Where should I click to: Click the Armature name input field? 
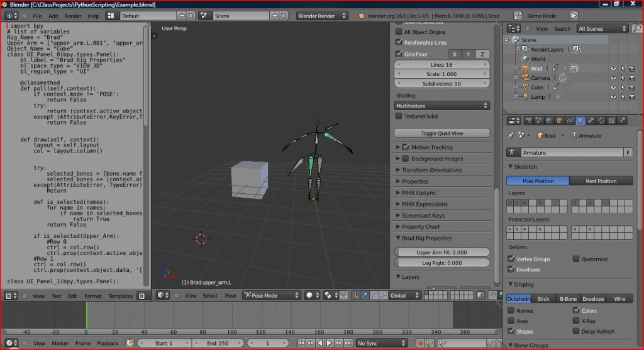pyautogui.click(x=572, y=152)
